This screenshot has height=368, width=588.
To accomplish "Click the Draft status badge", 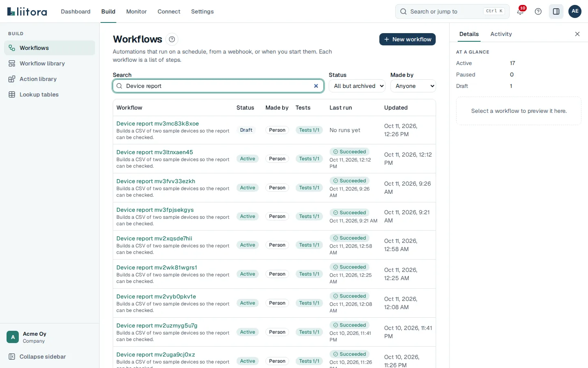I will pyautogui.click(x=246, y=130).
